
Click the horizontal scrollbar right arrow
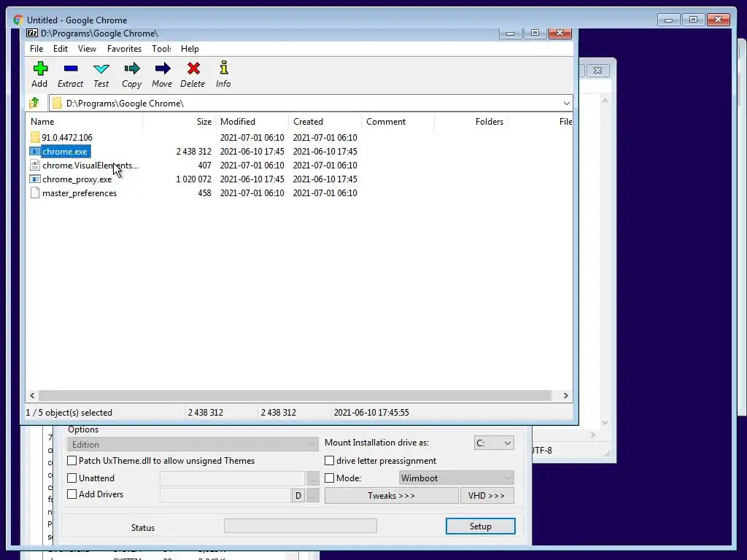tap(565, 395)
